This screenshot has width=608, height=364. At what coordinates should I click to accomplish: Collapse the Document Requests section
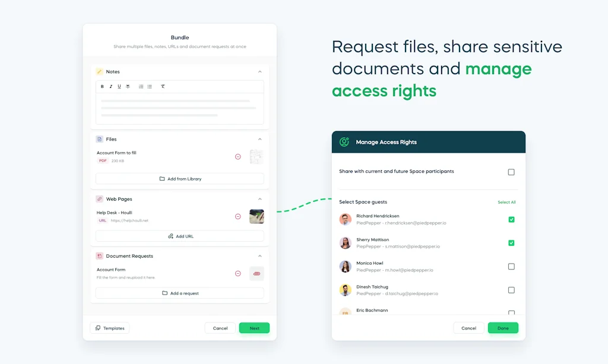pyautogui.click(x=260, y=256)
